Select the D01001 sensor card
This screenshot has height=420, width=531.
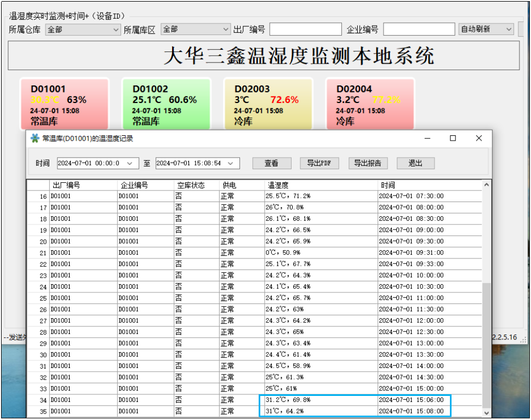64,104
